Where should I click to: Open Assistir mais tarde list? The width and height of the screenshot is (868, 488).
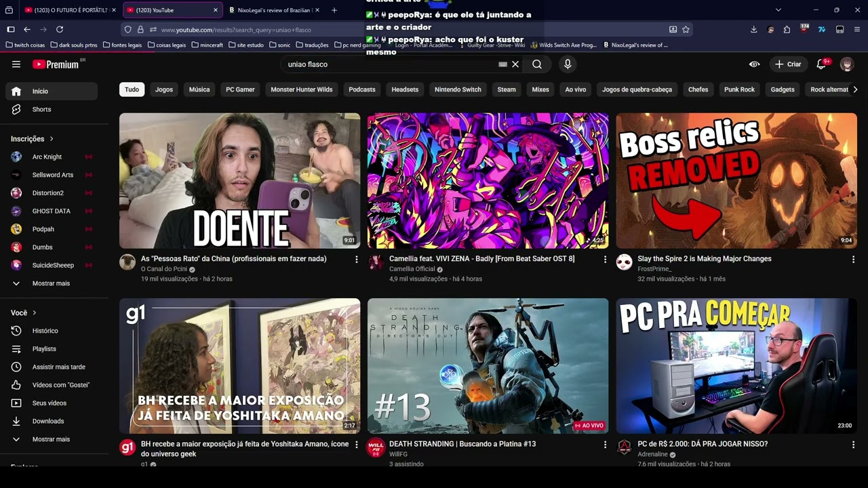tap(52, 367)
